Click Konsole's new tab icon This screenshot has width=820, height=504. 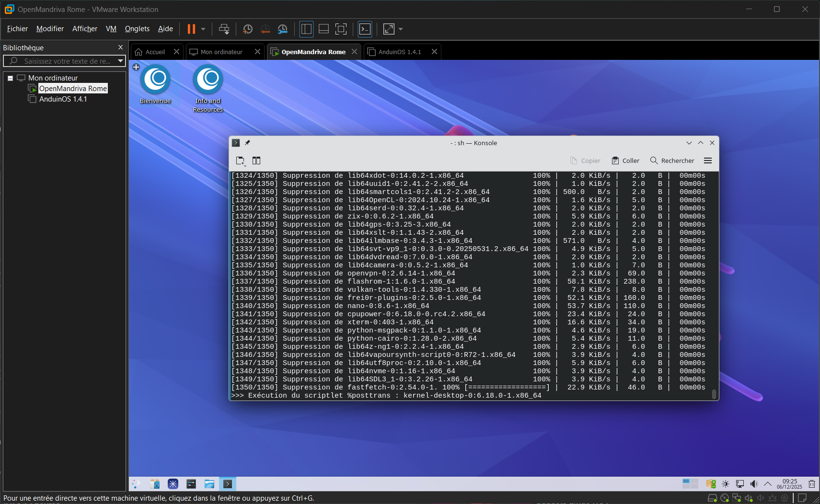point(241,161)
